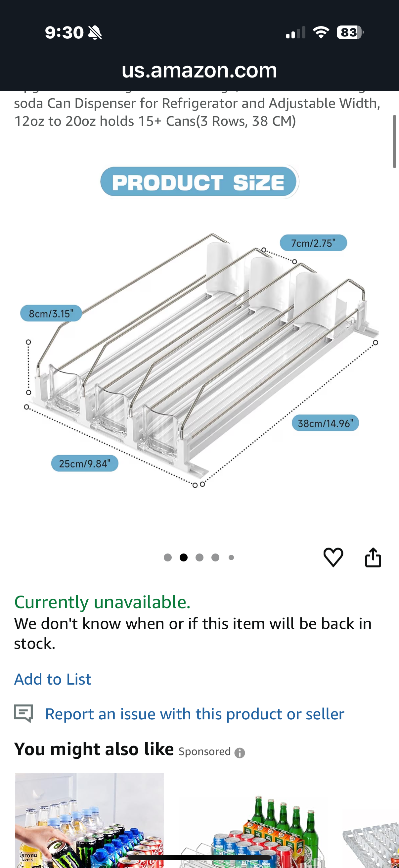This screenshot has width=399, height=868.
Task: Click the Add to List link
Action: coord(53,679)
